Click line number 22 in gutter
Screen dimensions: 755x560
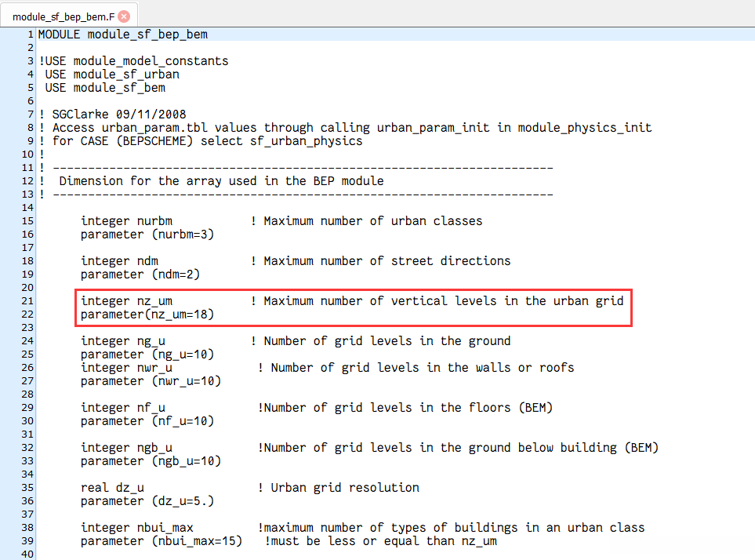(x=27, y=314)
